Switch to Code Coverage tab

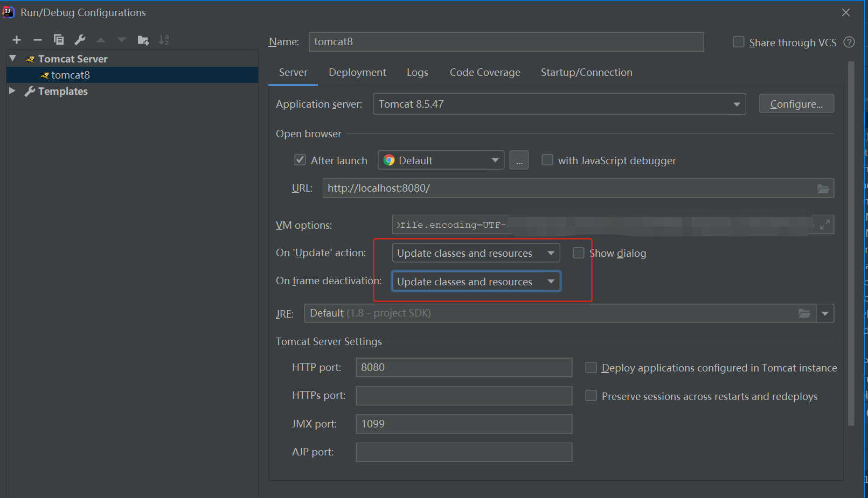(485, 73)
